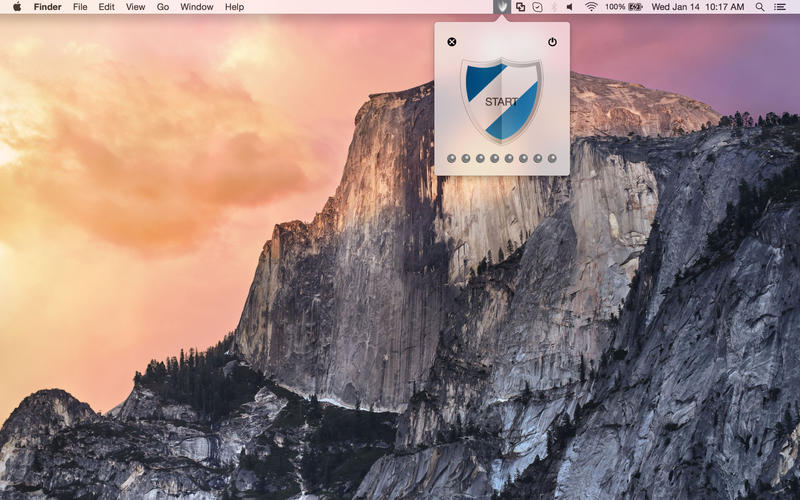800x500 pixels.
Task: Click the last status dot in popup
Action: 552,158
